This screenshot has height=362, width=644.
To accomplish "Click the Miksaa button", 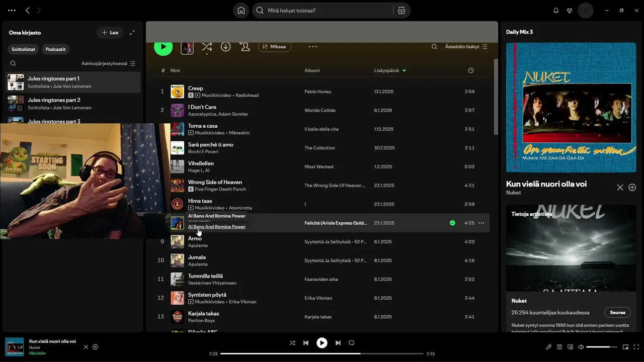I will click(275, 47).
